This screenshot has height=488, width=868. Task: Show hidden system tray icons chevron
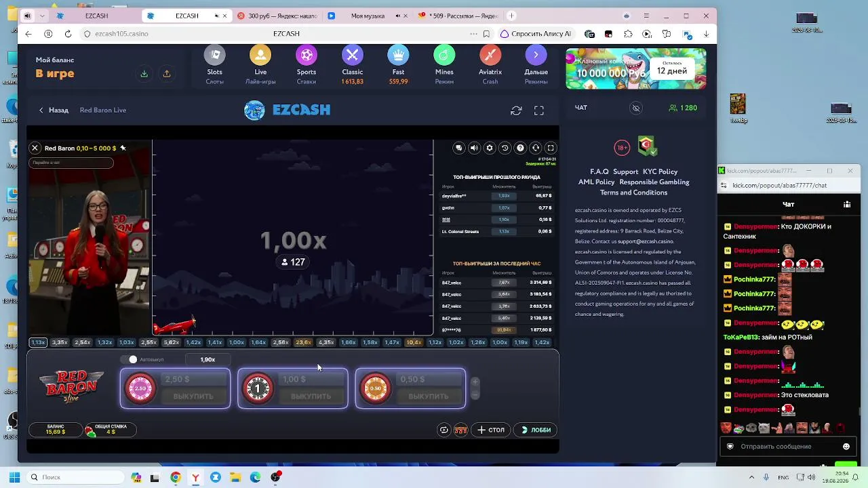pyautogui.click(x=751, y=477)
